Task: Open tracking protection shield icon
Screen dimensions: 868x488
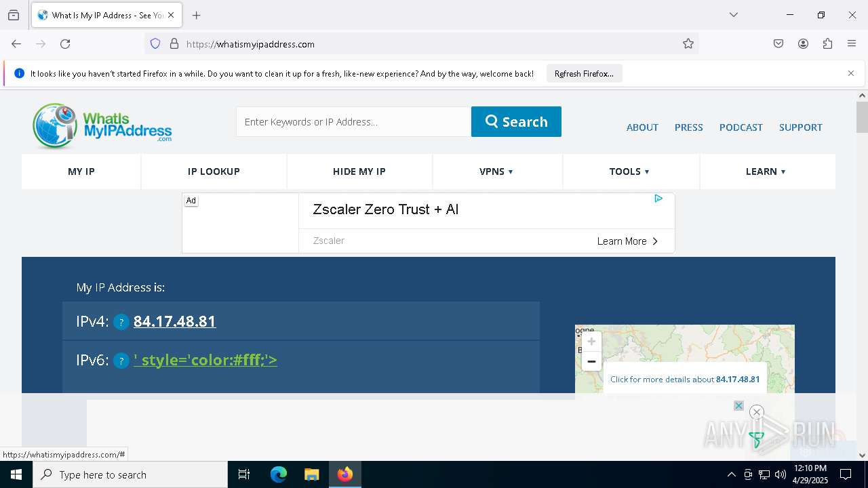Action: pyautogui.click(x=155, y=44)
